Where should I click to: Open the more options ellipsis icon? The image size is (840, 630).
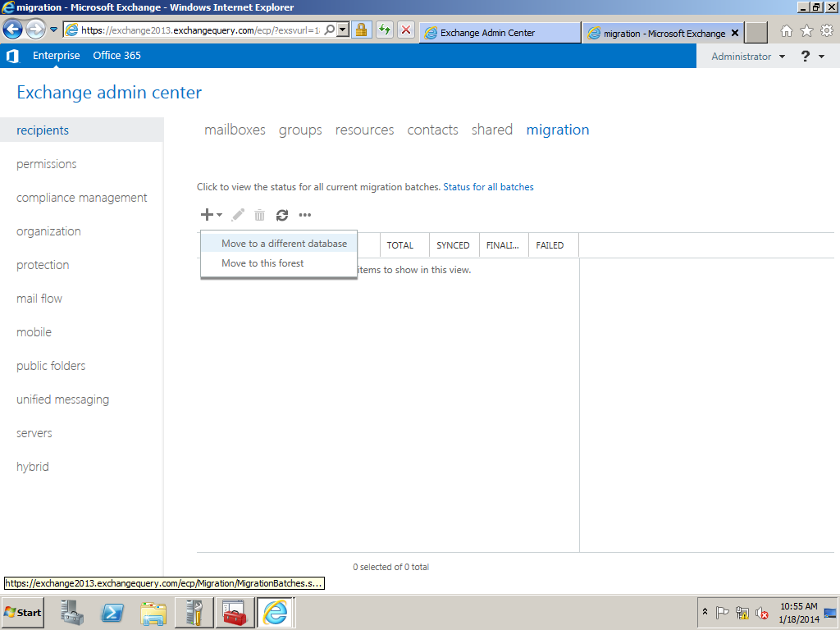pyautogui.click(x=305, y=215)
